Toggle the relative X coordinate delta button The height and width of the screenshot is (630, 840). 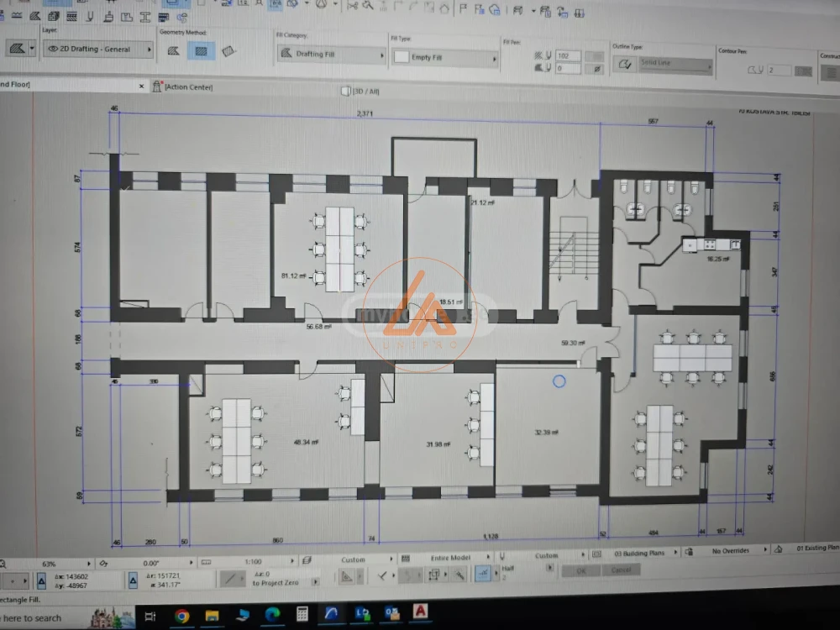[41, 581]
